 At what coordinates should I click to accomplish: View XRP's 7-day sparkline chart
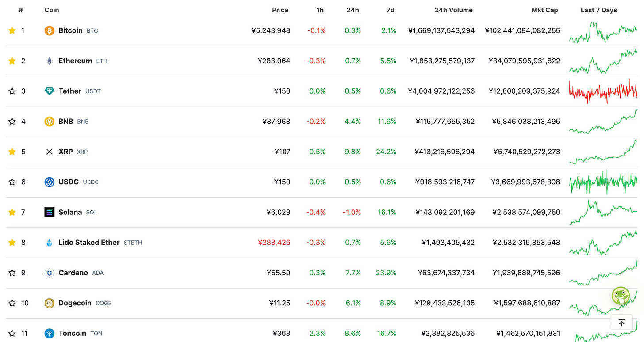click(x=603, y=152)
